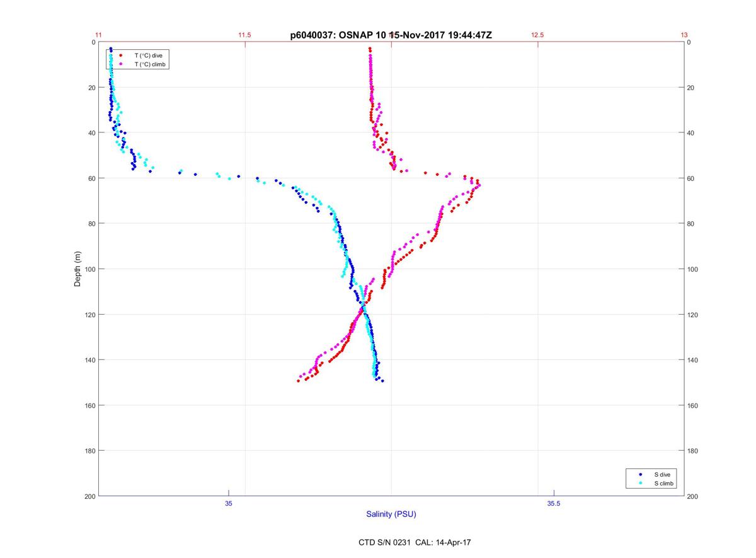Click the 180 depth tick on right axis
This screenshot has height=558, width=756.
[693, 451]
